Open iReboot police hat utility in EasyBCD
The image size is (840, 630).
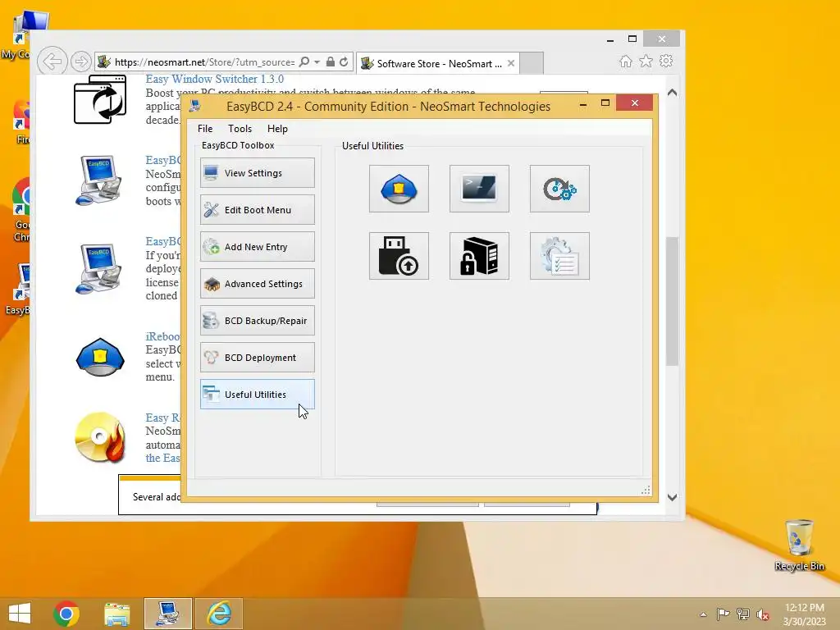[x=399, y=189]
